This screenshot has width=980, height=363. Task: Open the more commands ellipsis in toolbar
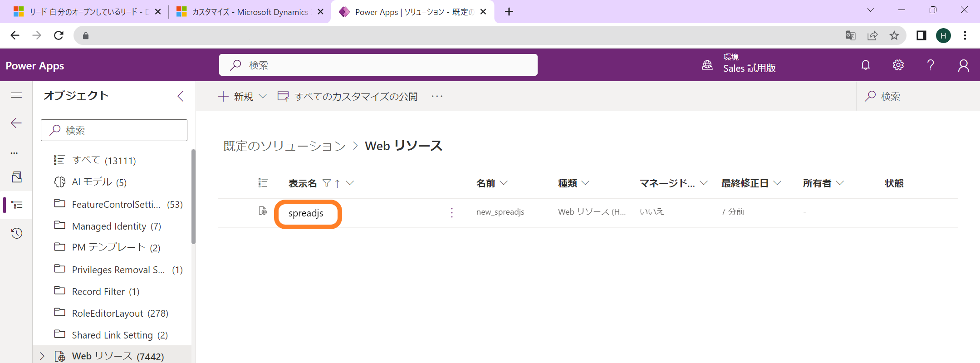437,96
